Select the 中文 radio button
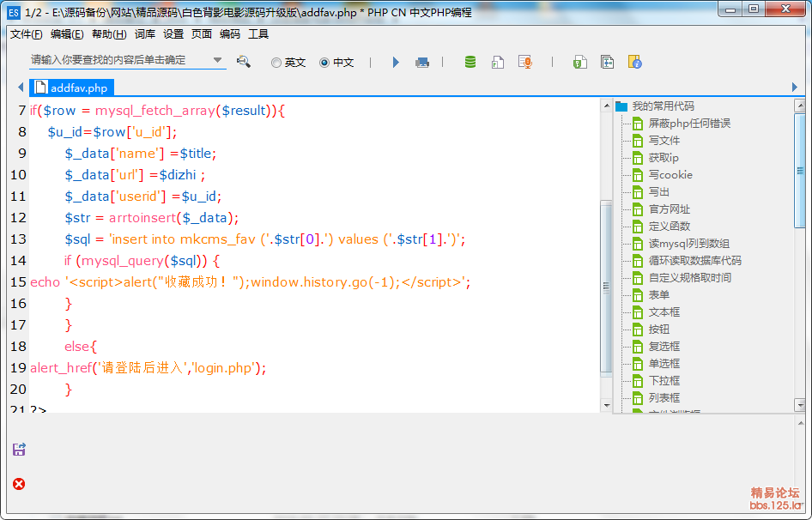 pyautogui.click(x=324, y=63)
